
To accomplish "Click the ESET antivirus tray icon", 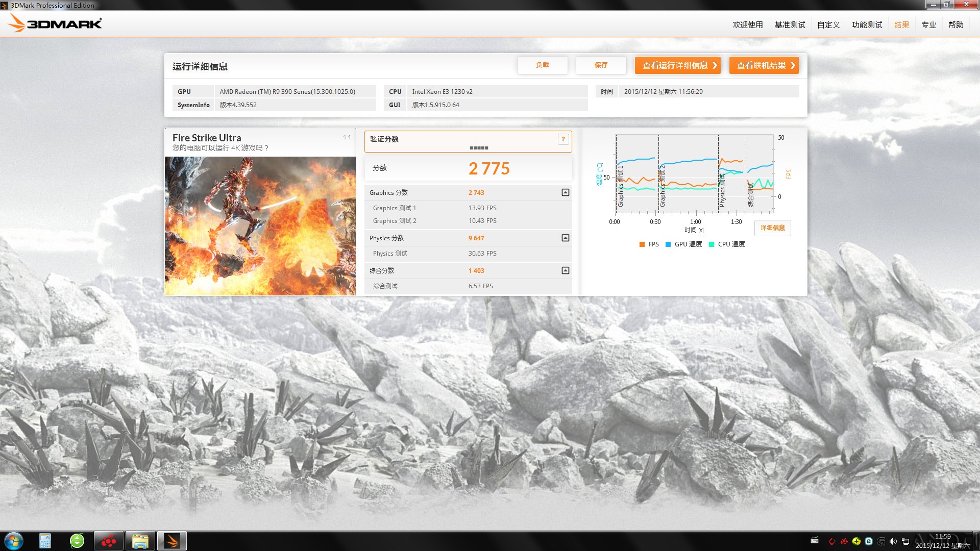I will [869, 541].
